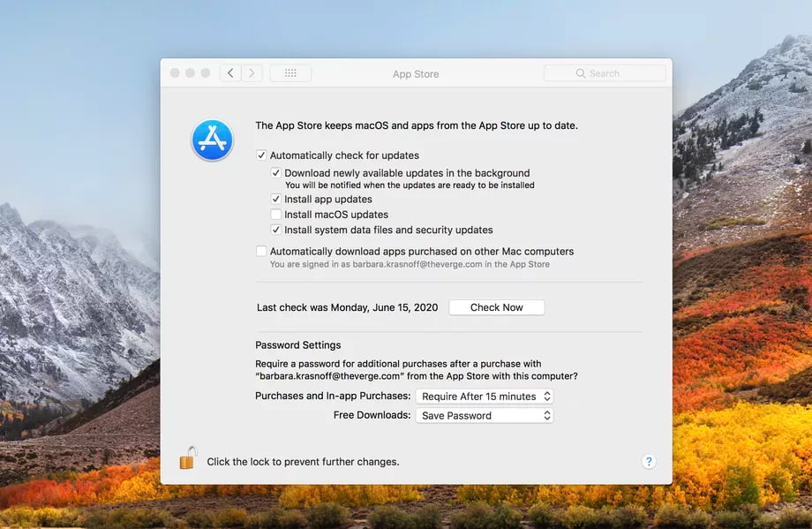Click the "Free Downloads:" label
Screen dimensions: 812x529
(x=372, y=415)
